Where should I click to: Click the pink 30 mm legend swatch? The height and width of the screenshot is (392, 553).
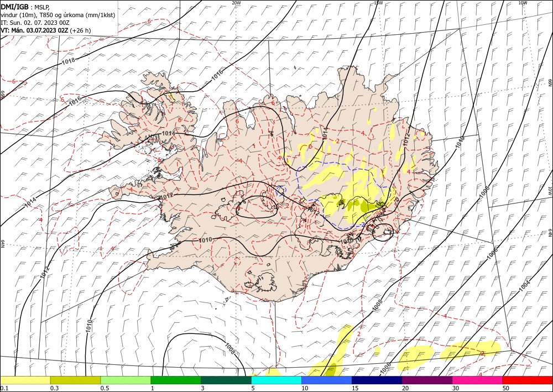coord(478,380)
